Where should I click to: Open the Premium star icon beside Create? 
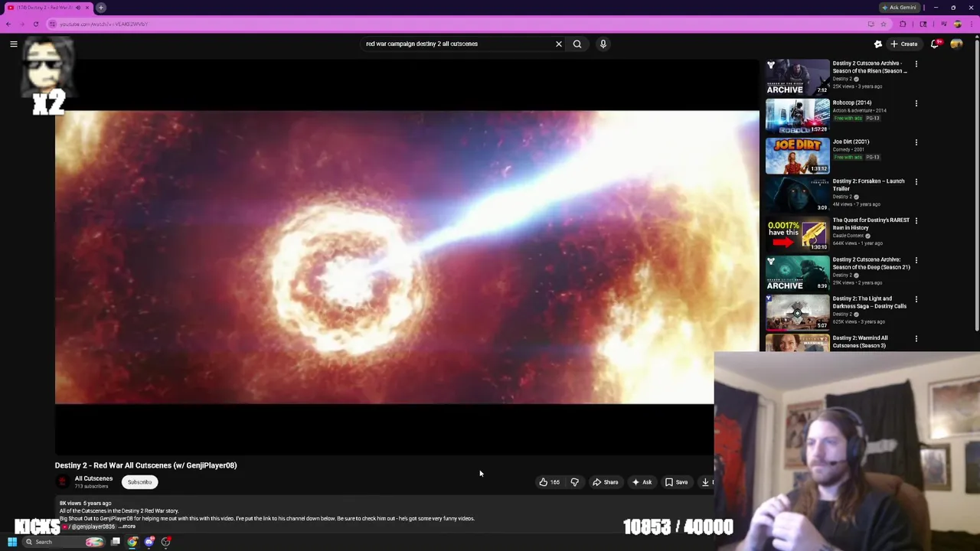click(878, 44)
